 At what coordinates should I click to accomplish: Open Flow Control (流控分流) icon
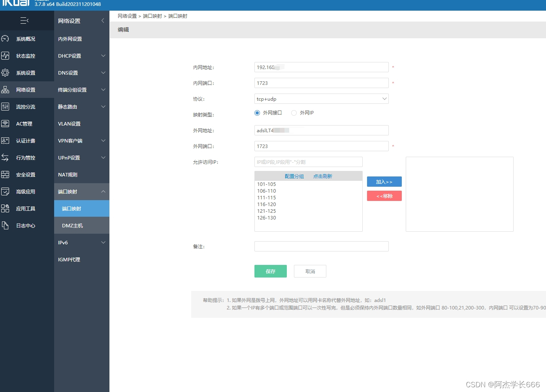(x=5, y=107)
